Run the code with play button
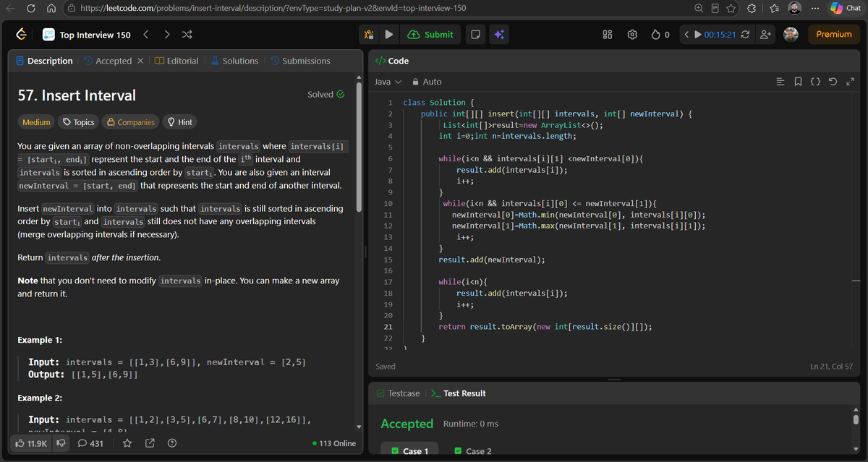Screen dimensions: 868x462 (388, 34)
